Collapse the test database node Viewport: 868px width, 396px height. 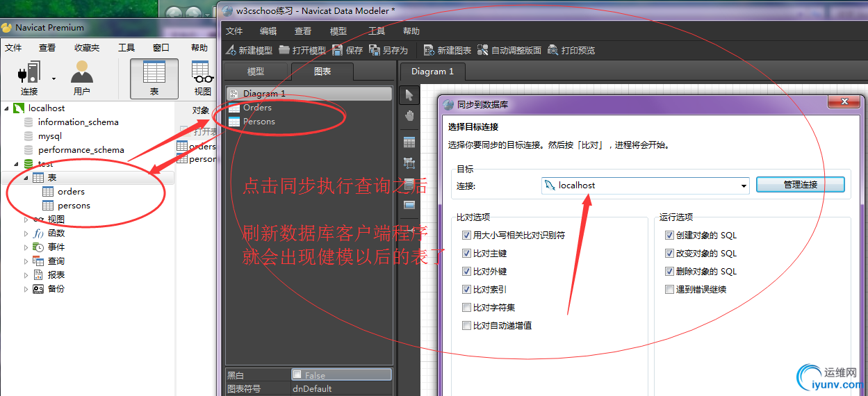pos(16,164)
